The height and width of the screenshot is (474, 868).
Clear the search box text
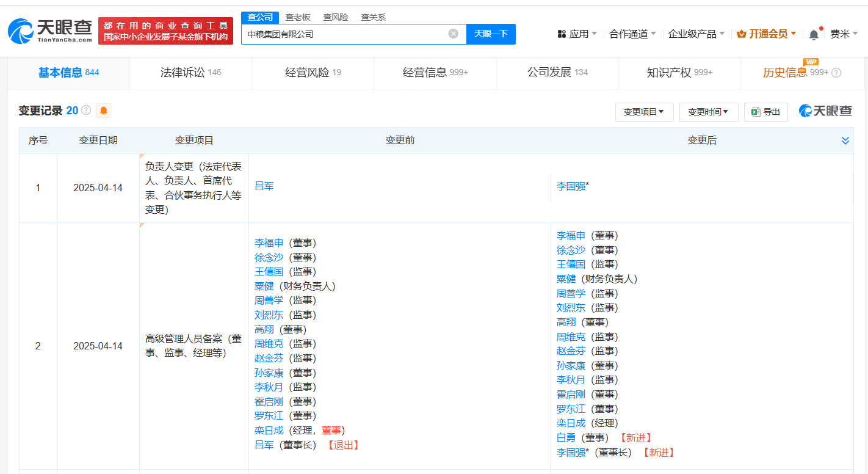pos(454,34)
